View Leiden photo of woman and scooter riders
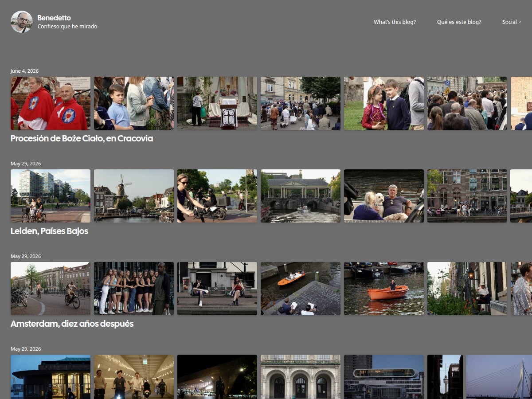Image resolution: width=532 pixels, height=399 pixels. pyautogui.click(x=217, y=196)
